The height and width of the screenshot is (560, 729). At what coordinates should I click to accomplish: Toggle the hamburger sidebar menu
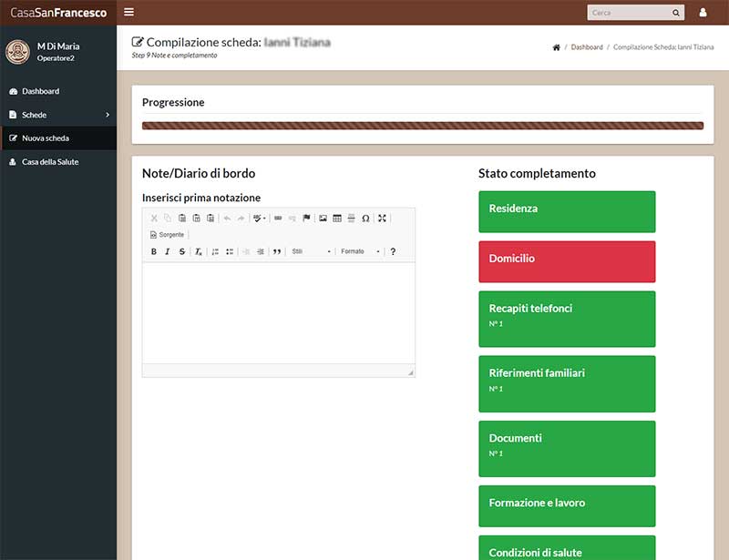tap(128, 12)
